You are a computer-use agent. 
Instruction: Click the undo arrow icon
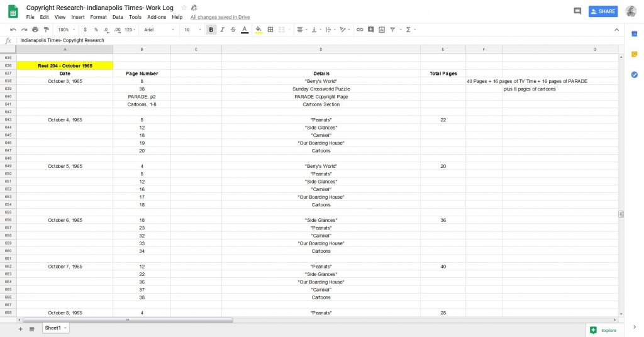[x=13, y=30]
